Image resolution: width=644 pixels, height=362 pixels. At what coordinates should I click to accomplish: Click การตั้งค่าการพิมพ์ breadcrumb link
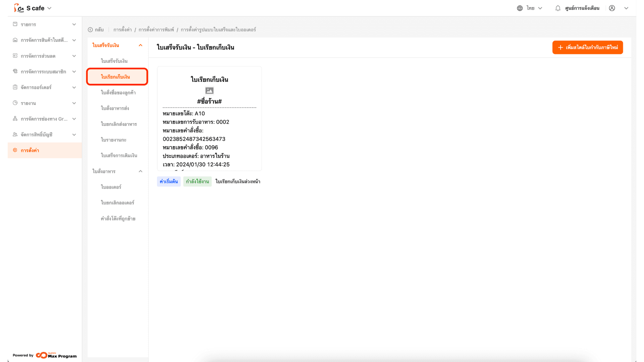click(x=156, y=30)
